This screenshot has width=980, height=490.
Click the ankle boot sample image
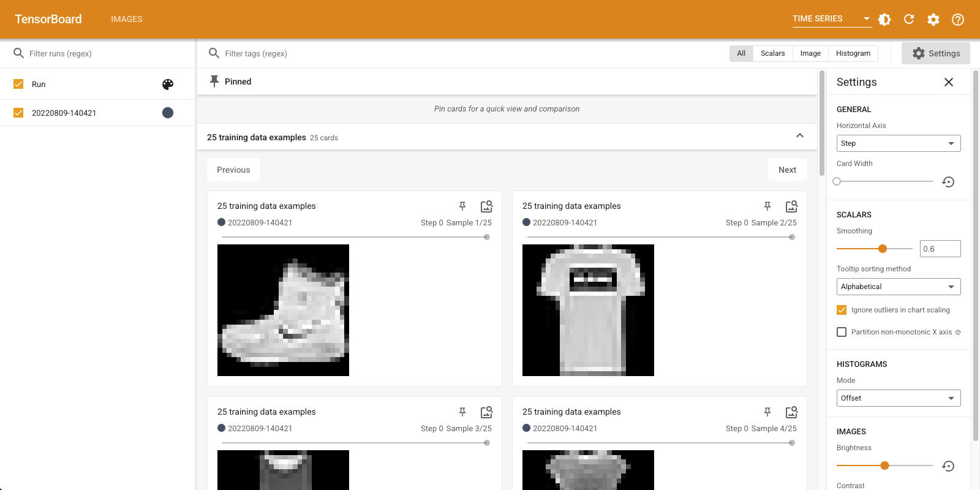(x=283, y=310)
